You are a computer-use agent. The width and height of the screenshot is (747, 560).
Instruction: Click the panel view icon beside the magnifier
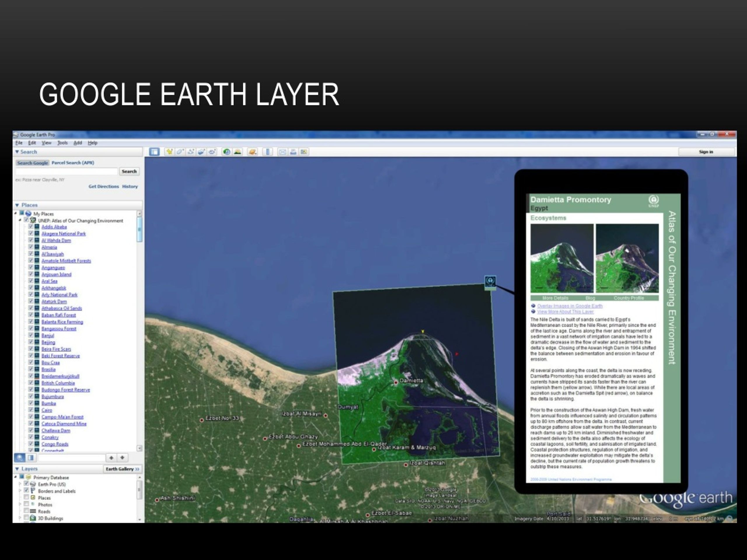pos(30,458)
